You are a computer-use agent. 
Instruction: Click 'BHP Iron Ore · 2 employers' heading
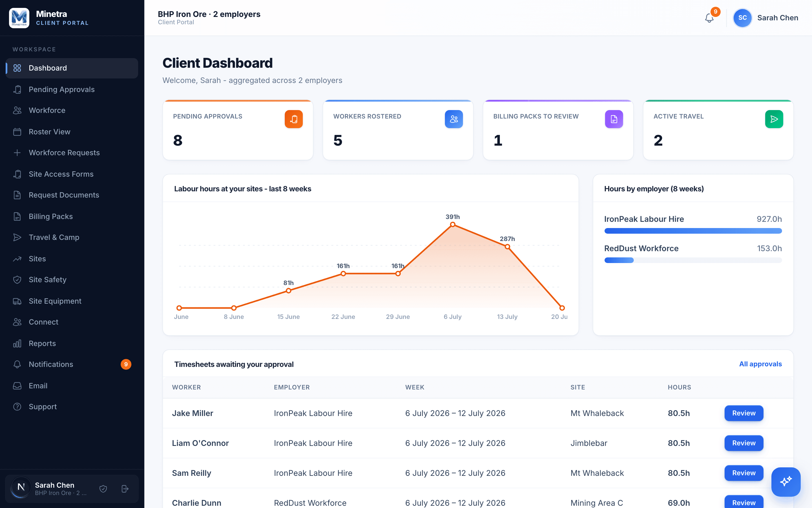(209, 14)
